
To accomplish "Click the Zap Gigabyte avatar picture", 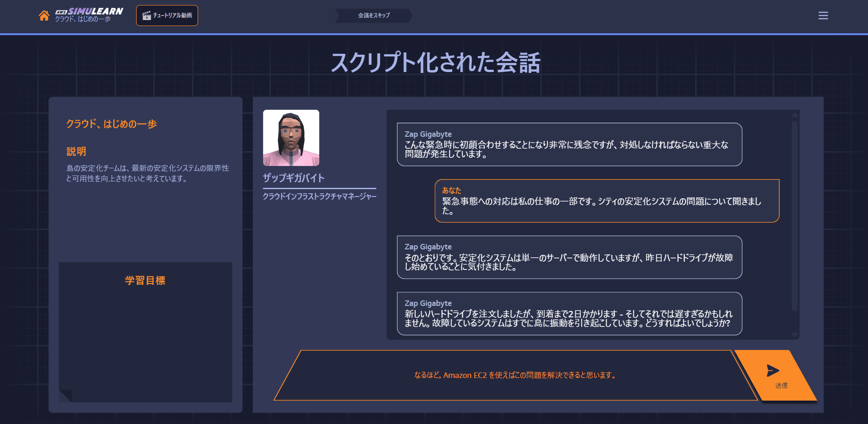I will pyautogui.click(x=291, y=138).
